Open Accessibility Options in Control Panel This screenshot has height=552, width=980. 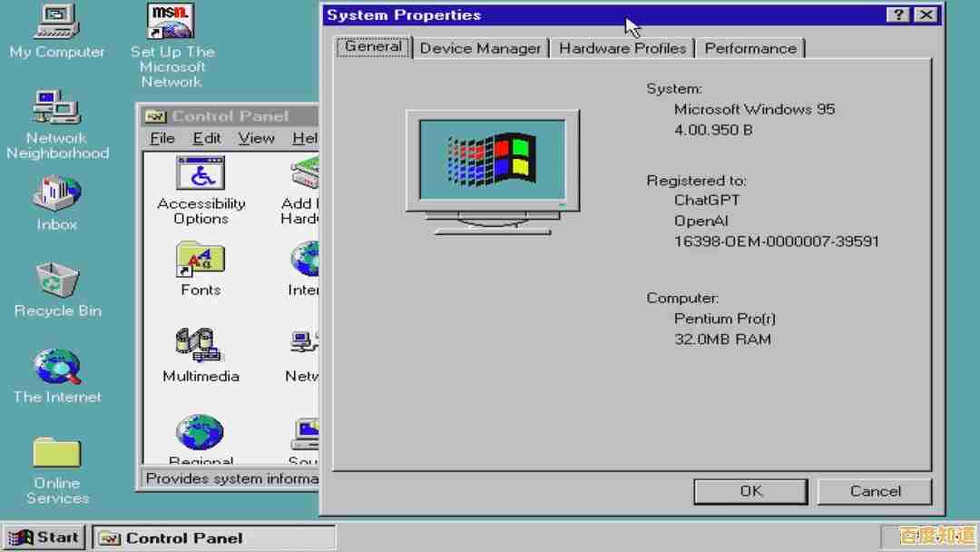[201, 174]
